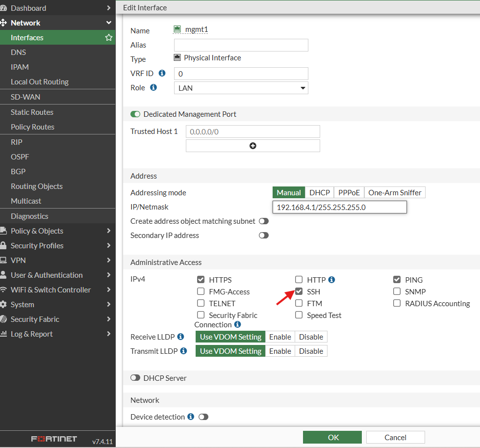
Task: Select One-Arm Sniffer addressing mode
Action: click(395, 192)
